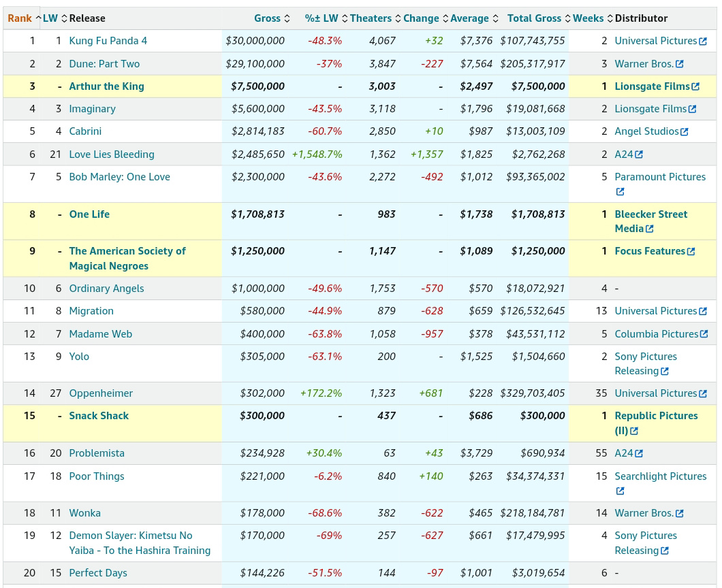The image size is (722, 588).
Task: Click external link icon in Love Lies Bleeding row
Action: click(x=639, y=154)
